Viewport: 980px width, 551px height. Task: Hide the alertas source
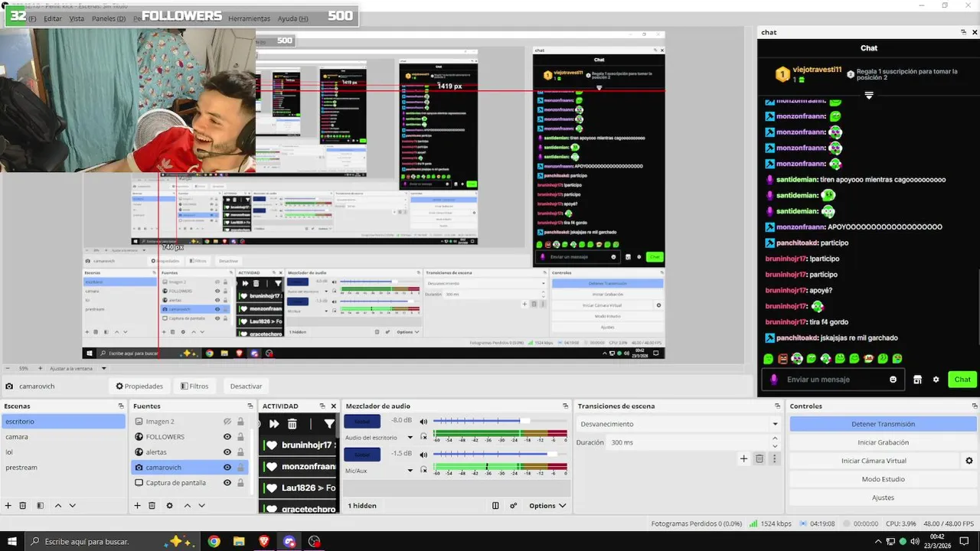pyautogui.click(x=227, y=452)
